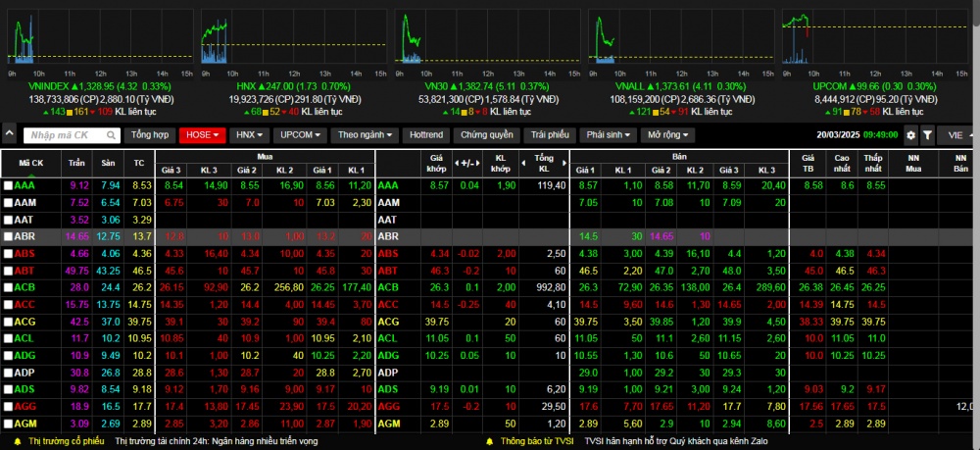Tick the checkbox for AAA stock
This screenshot has width=980, height=450.
(8, 185)
